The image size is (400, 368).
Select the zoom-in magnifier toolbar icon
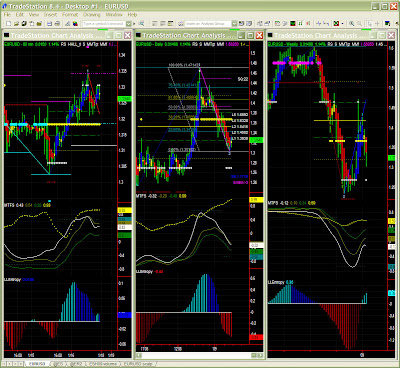tap(351, 24)
